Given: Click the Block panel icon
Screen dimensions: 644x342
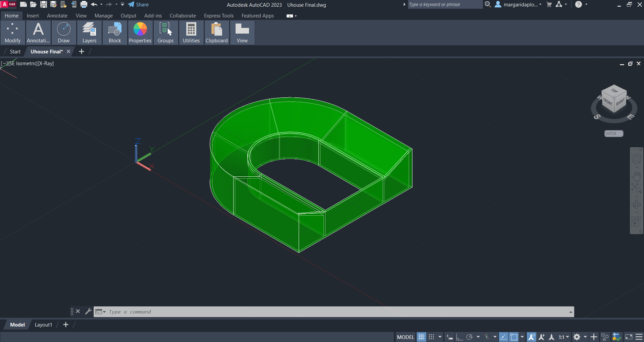Looking at the screenshot, I should 115,33.
